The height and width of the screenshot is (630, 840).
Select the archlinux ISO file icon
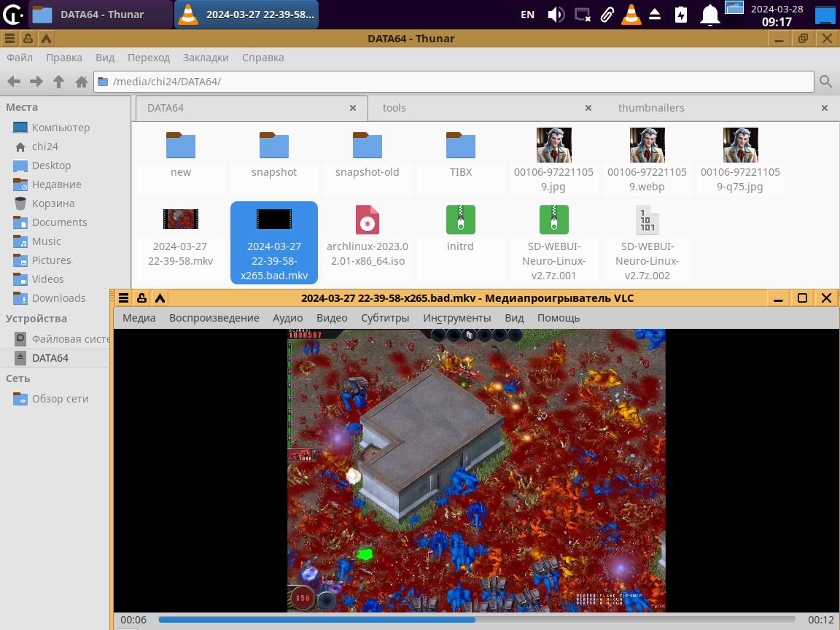pos(367,219)
